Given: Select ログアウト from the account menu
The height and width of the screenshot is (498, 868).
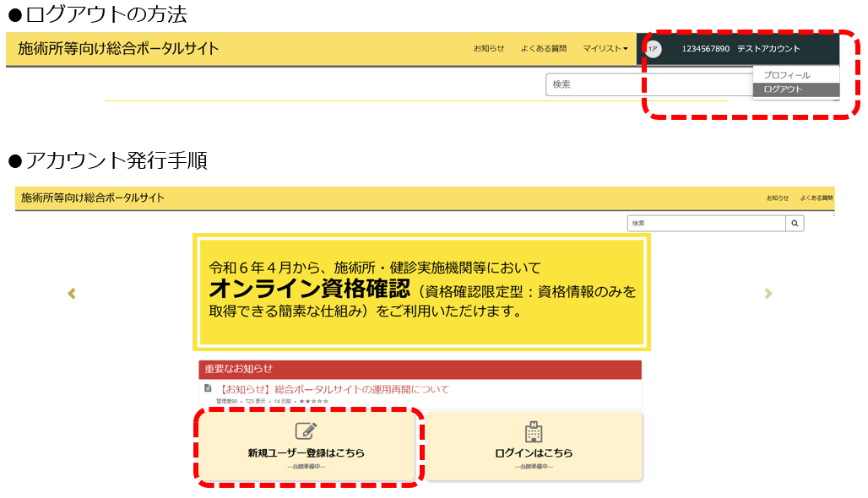Looking at the screenshot, I should pos(783,89).
